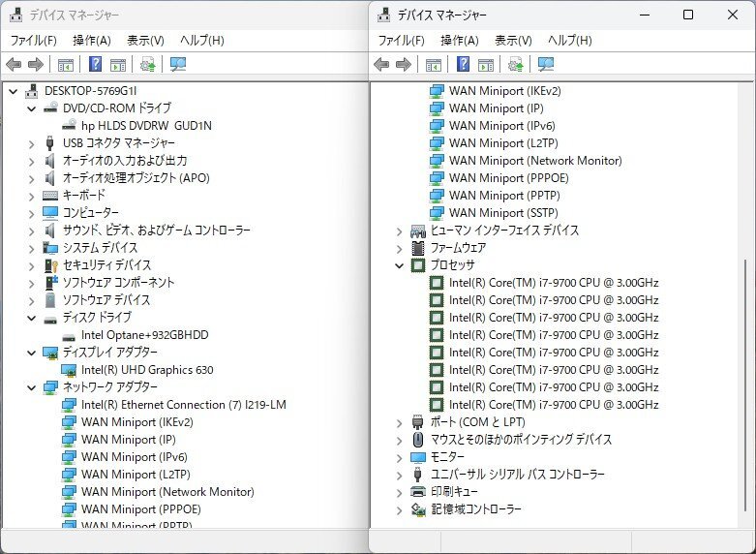The image size is (756, 554).
Task: Select Intel(R) Ethernet Connection (7) I219-LM
Action: pos(184,405)
